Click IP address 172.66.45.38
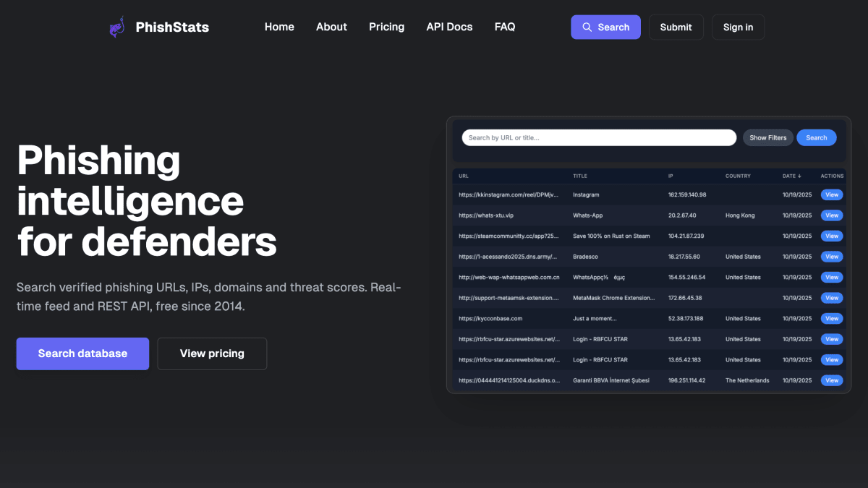 [684, 298]
